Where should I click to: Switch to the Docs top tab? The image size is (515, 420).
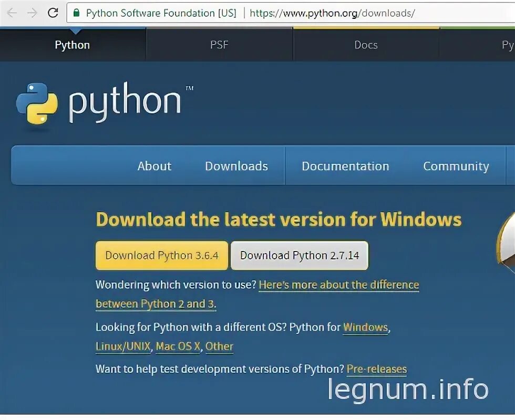366,45
